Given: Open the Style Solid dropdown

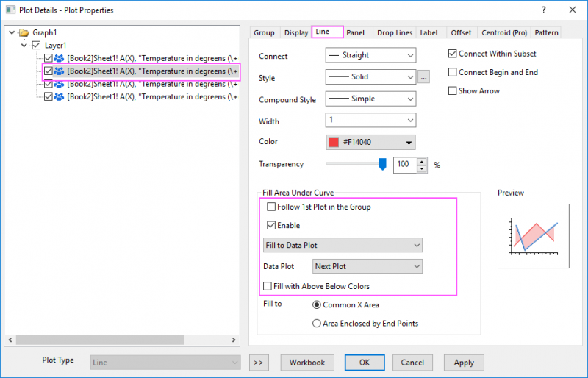Looking at the screenshot, I should (371, 77).
